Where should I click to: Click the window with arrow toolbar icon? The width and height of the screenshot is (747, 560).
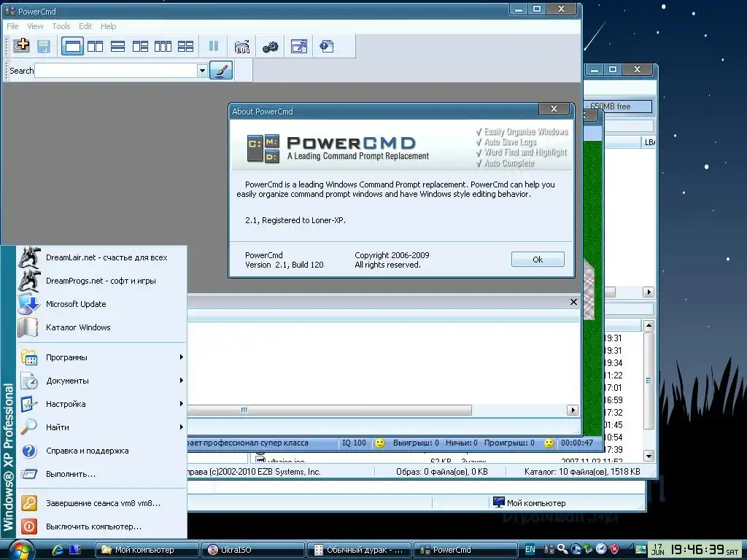click(298, 46)
